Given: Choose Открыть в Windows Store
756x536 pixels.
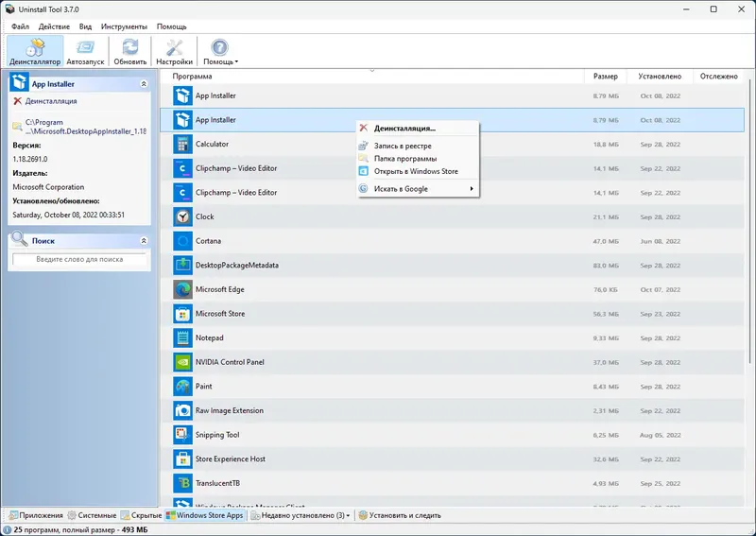Looking at the screenshot, I should [418, 171].
